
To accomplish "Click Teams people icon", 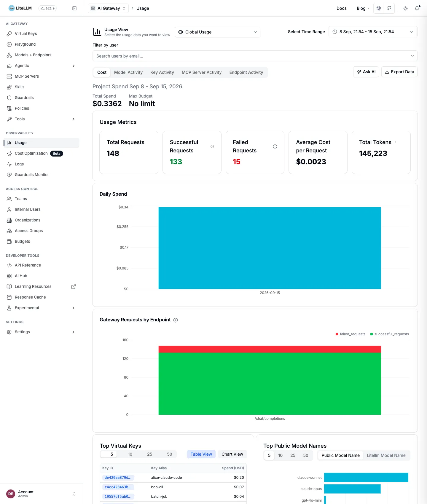I will [x=9, y=199].
